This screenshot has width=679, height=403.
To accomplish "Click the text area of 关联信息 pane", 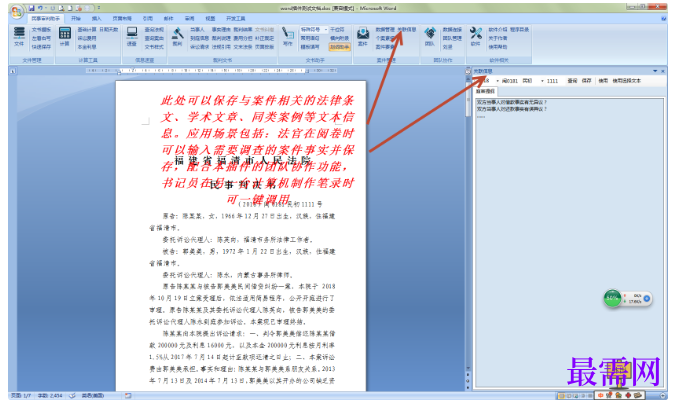I will click(x=569, y=242).
